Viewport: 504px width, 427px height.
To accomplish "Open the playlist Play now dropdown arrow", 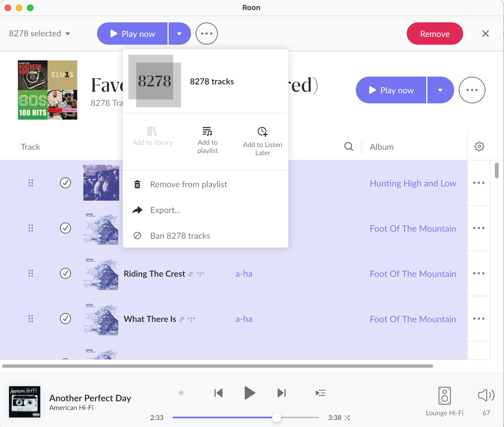I will (x=440, y=90).
